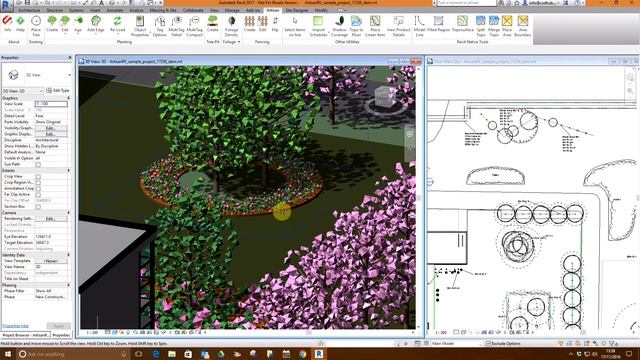Screen dimensions: 640x360
Task: Open the Architecture ribbon tab
Action: [30, 10]
